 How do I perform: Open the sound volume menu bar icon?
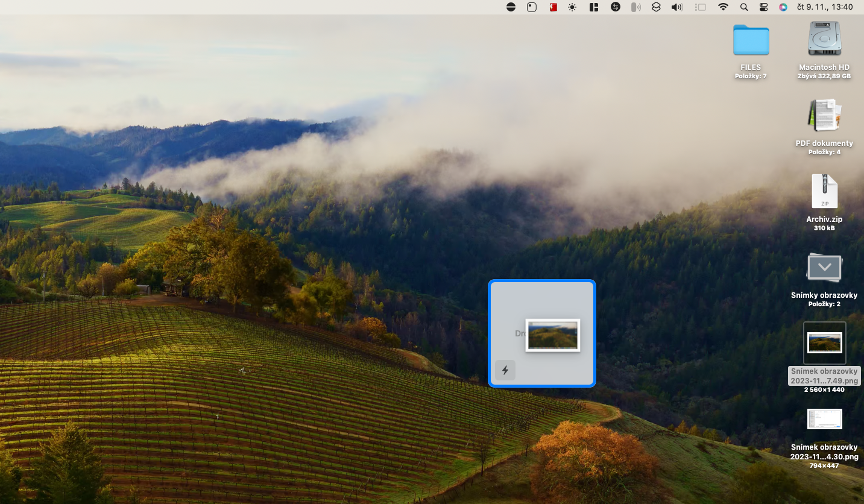(x=677, y=7)
